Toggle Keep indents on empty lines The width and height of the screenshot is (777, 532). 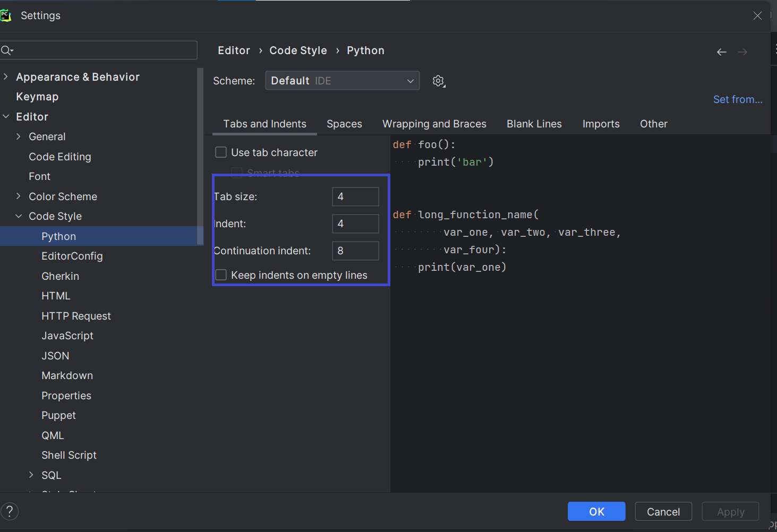[221, 275]
